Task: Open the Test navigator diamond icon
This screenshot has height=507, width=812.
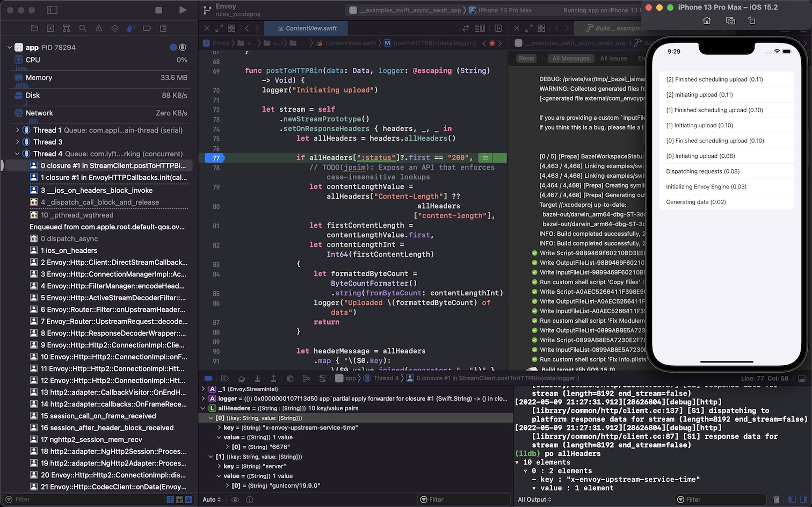Action: point(115,28)
